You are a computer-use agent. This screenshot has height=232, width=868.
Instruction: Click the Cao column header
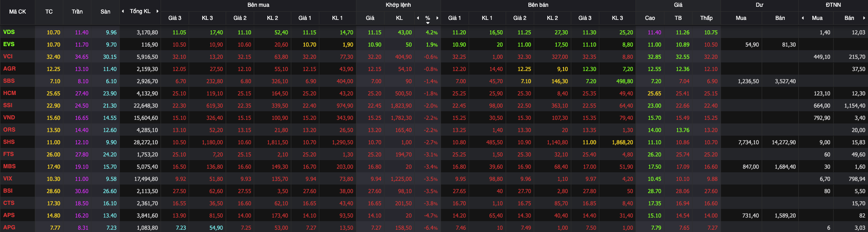pos(650,18)
